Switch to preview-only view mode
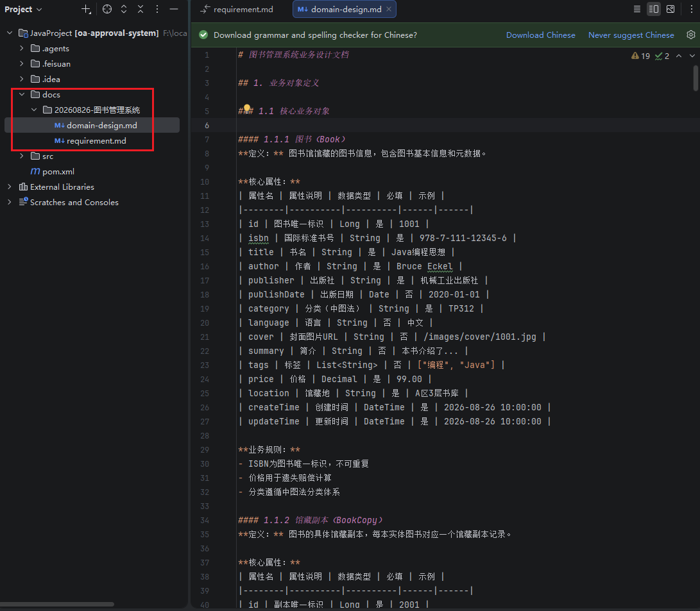 [x=670, y=10]
